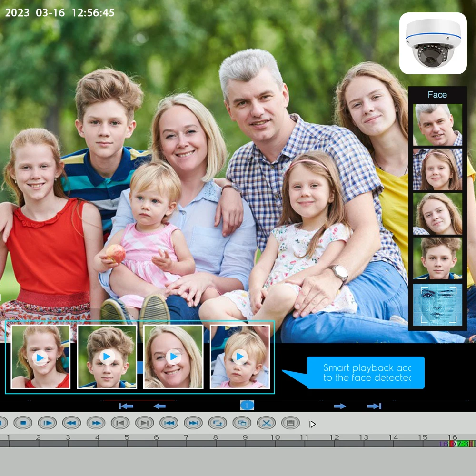Select the teenage girl in Face panel
The image size is (476, 476).
437,214
